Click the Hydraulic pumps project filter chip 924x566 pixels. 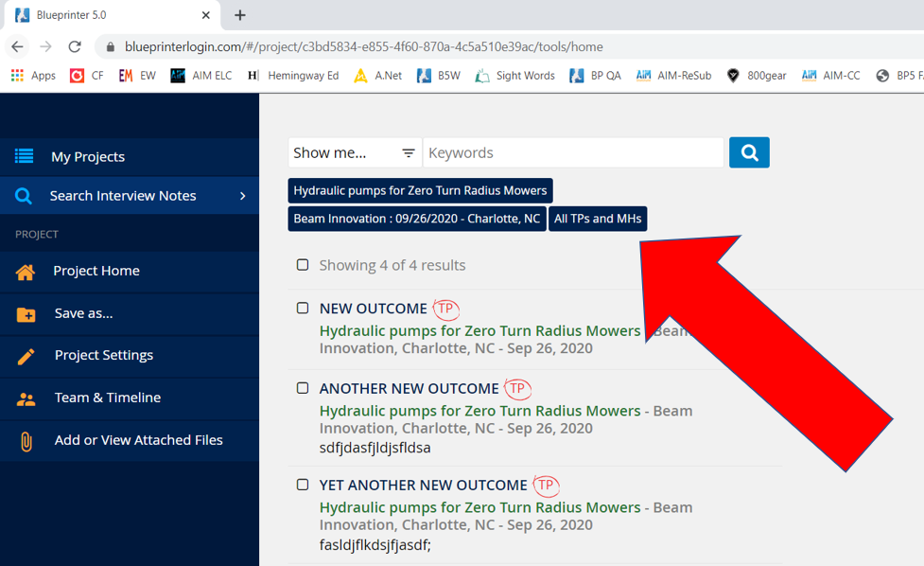point(420,190)
